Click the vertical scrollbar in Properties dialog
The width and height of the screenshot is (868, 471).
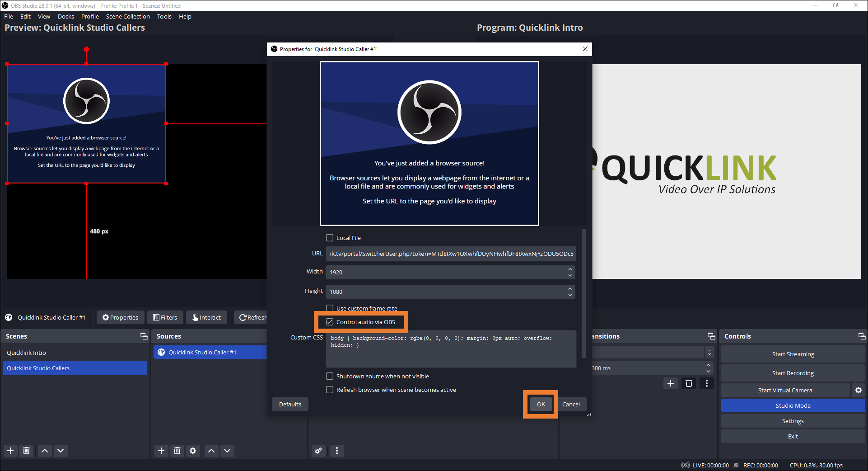point(584,293)
